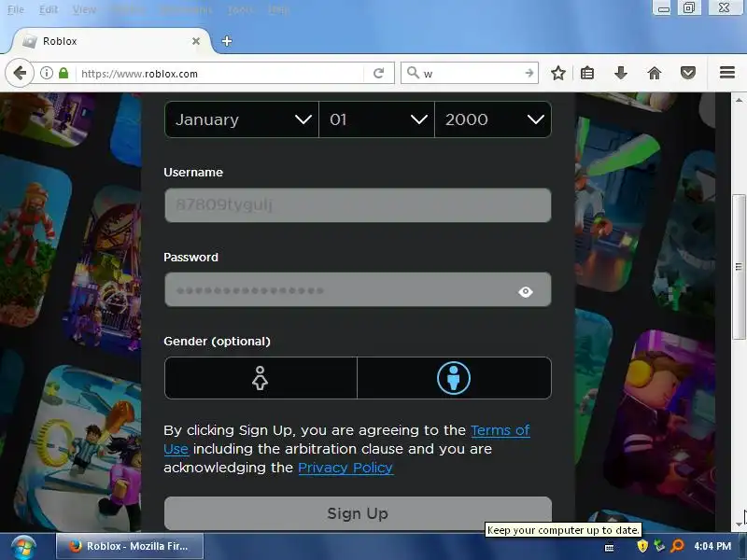Open the View menu
Image resolution: width=747 pixels, height=560 pixels.
[84, 9]
